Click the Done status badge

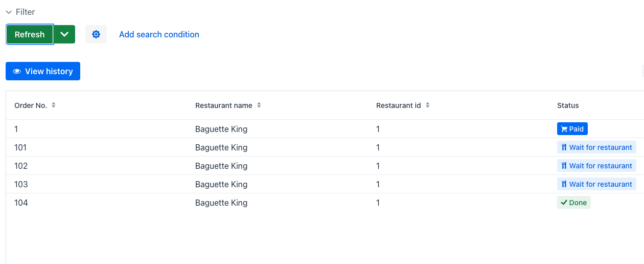[x=573, y=203]
